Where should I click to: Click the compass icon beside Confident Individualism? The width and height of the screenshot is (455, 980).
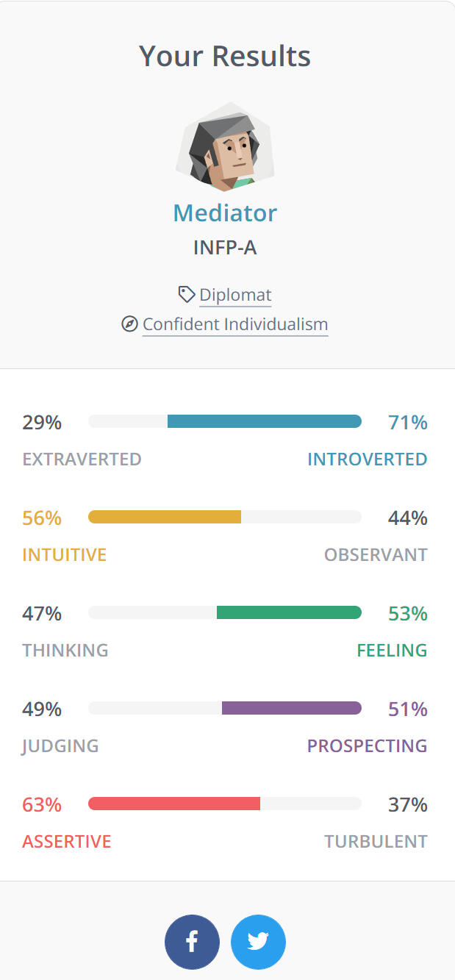129,324
